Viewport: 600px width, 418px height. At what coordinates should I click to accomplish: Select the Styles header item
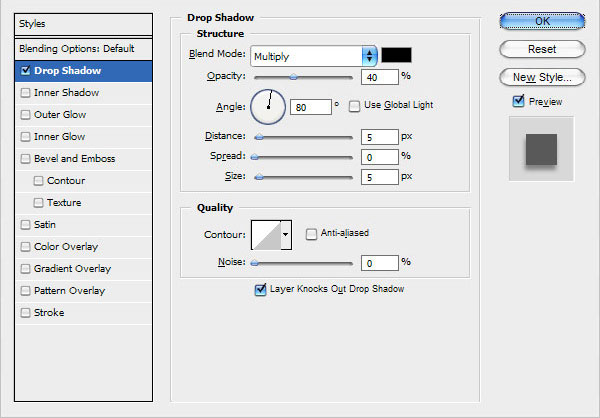[83, 24]
